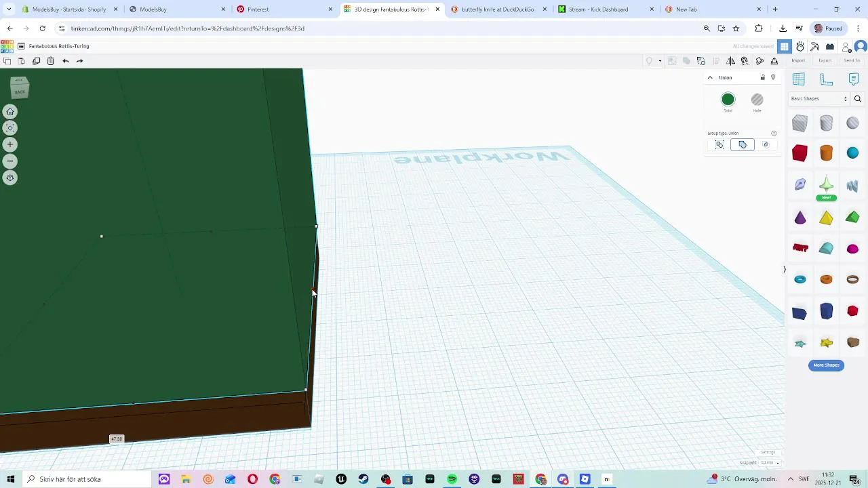Open the Bricks view
Screen dimensions: 868x488
(x=830, y=47)
